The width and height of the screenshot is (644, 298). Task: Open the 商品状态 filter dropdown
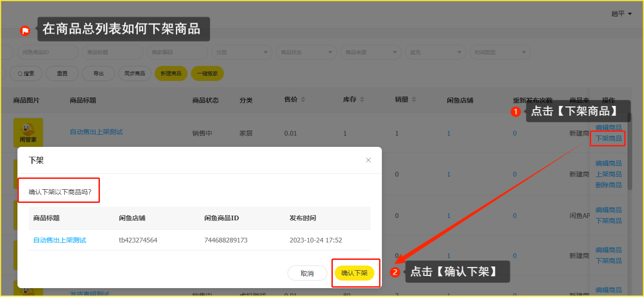pyautogui.click(x=306, y=52)
